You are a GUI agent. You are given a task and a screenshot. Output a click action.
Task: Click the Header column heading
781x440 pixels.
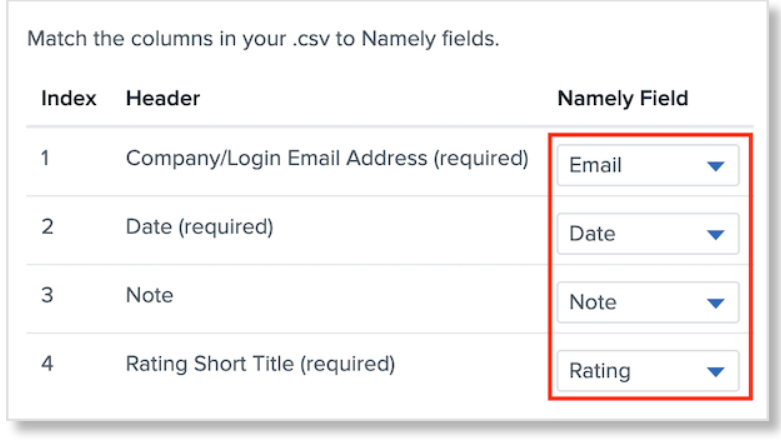point(163,98)
